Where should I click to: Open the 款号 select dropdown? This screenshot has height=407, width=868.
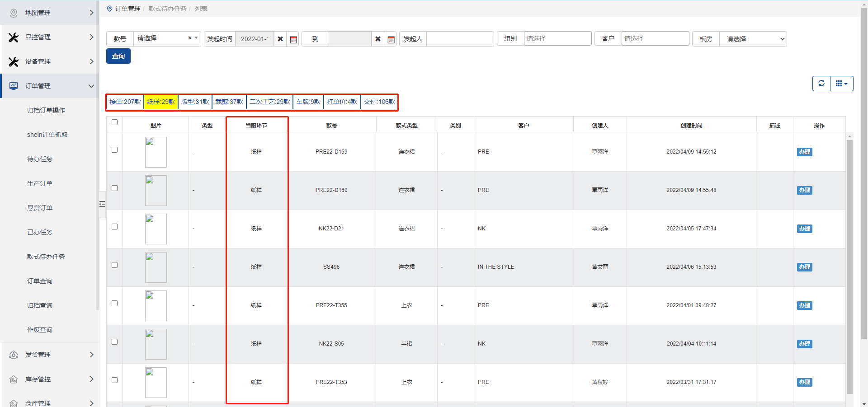coord(166,39)
